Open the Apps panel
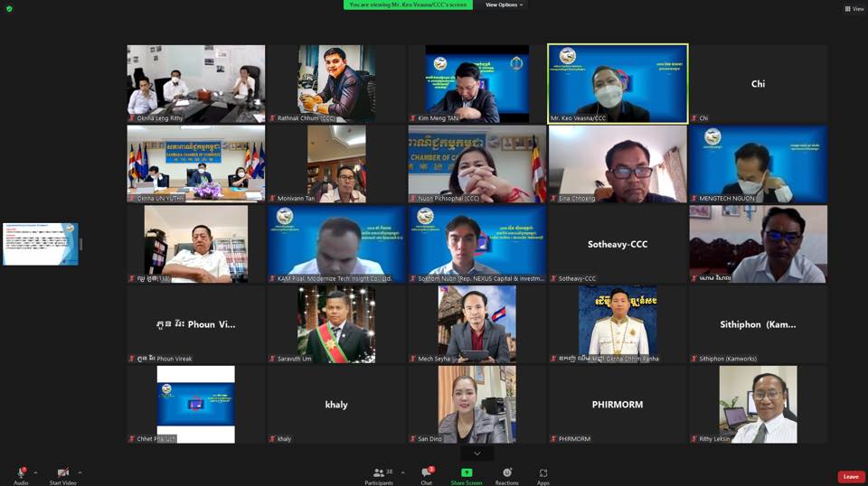Screen dimensions: 868x486 (x=542, y=473)
